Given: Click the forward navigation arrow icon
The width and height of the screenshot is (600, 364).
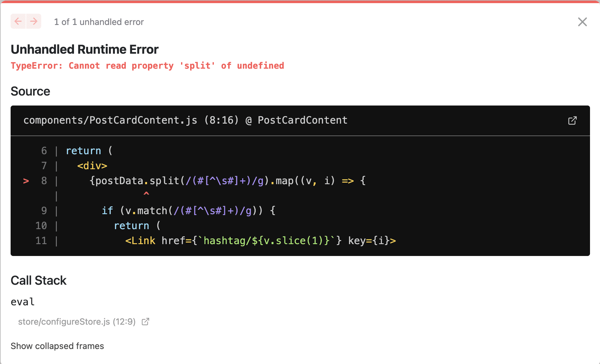Looking at the screenshot, I should click(33, 22).
